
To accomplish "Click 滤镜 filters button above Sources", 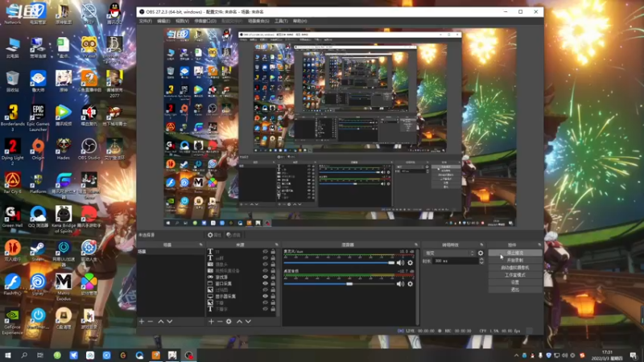I will [x=233, y=235].
